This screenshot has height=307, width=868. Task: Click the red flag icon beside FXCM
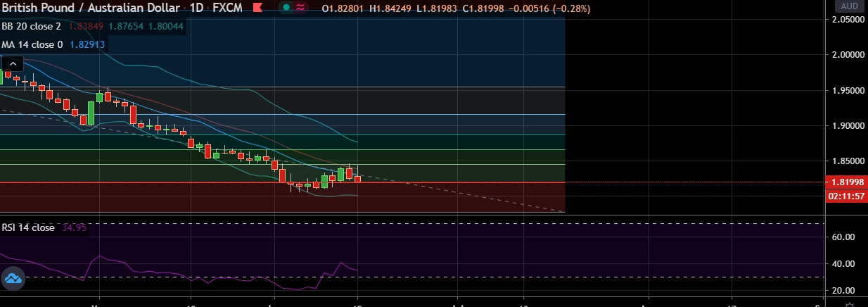coord(258,8)
